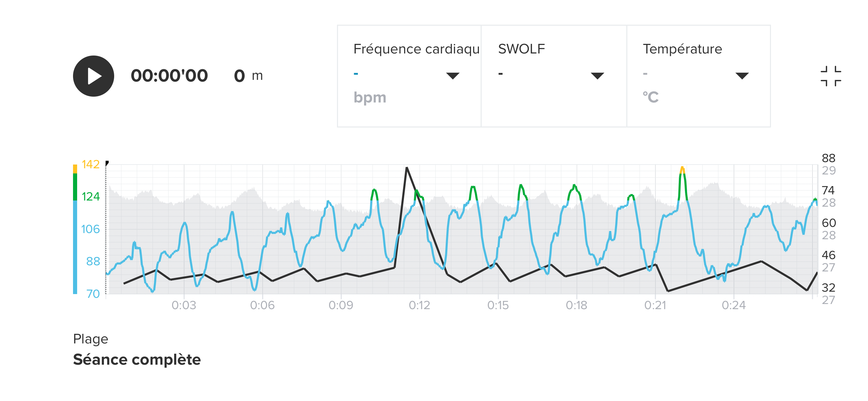Click the 142 heart rate axis label

91,165
